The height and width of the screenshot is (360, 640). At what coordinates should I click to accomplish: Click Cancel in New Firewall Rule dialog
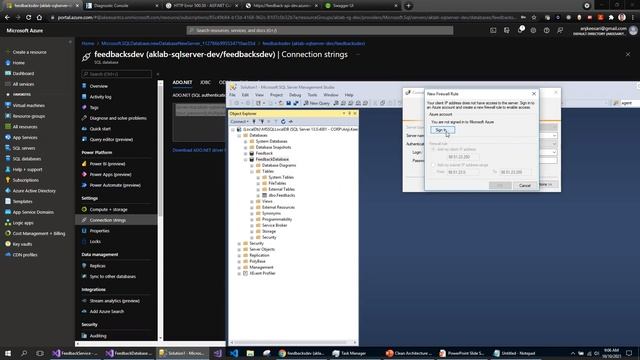(524, 185)
